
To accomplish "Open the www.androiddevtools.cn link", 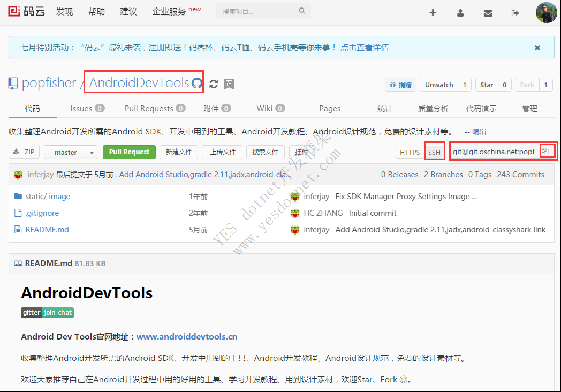I will point(187,336).
